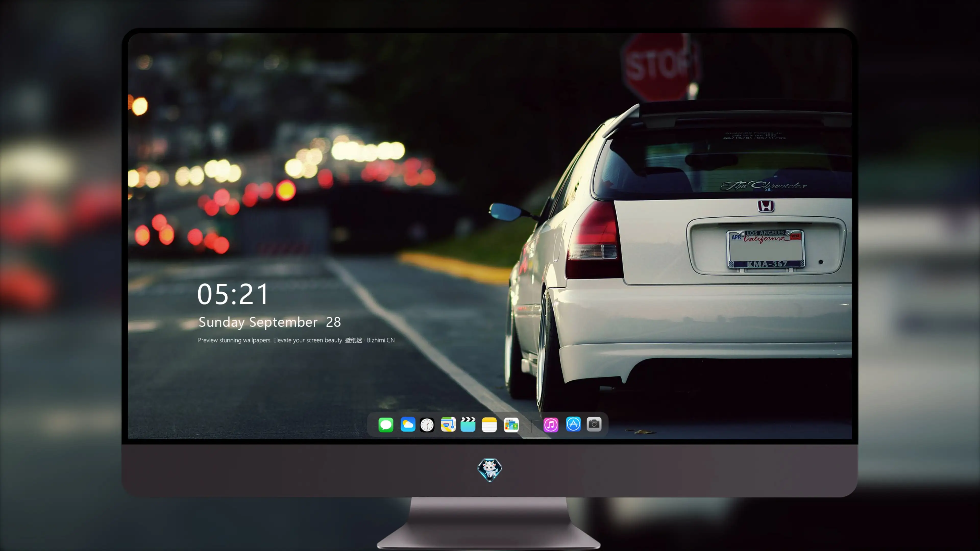Screen dimensions: 980x551
Task: Open the App Store icon
Action: click(x=573, y=424)
